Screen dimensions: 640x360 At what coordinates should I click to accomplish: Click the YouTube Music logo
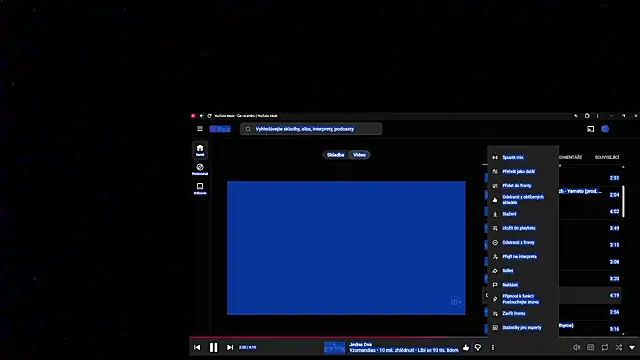click(x=220, y=129)
